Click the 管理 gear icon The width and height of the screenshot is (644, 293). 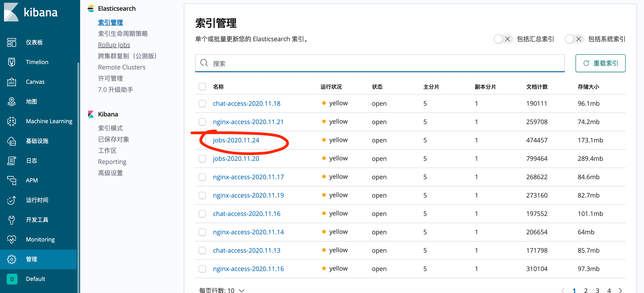pos(11,259)
